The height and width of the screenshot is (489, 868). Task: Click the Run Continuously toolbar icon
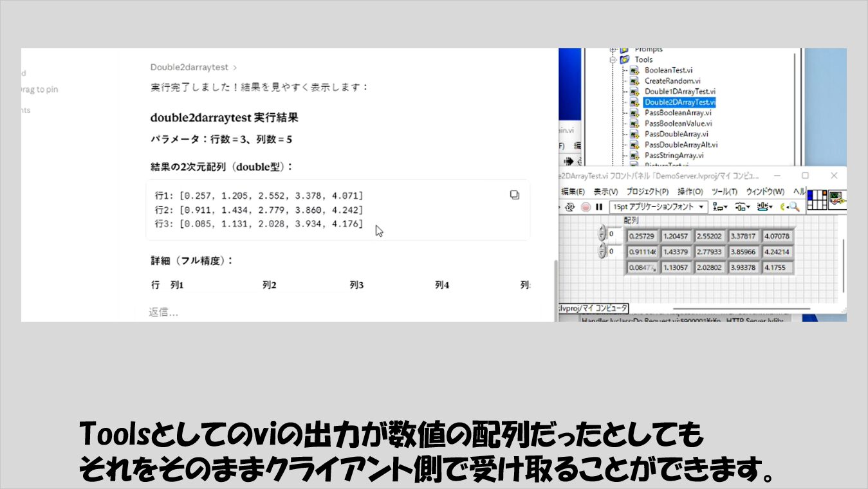tap(570, 207)
